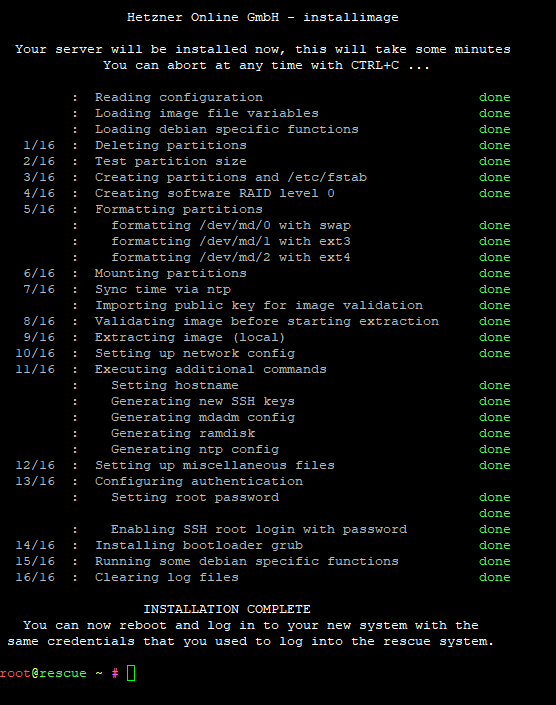
Task: Click 'Validating image before starting extraction' text
Action: pos(267,321)
